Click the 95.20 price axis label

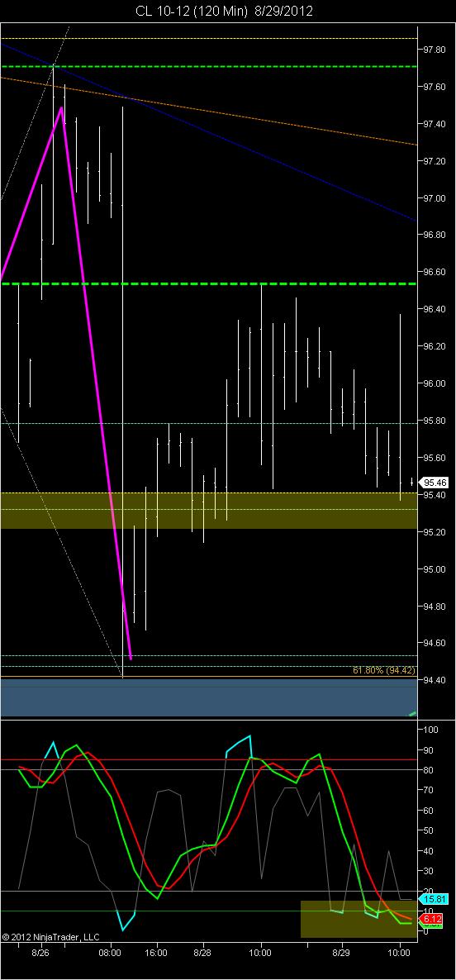click(x=435, y=532)
